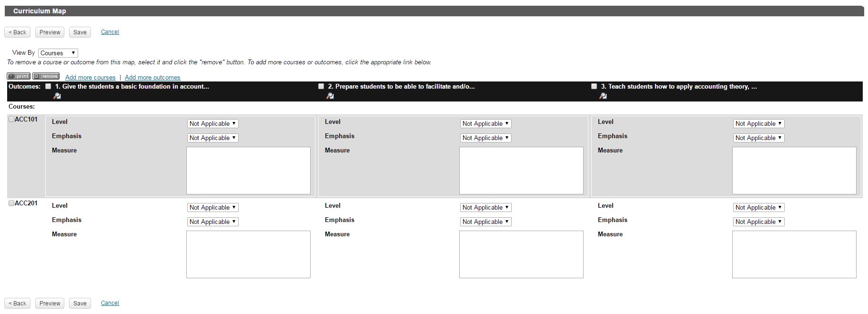Click outcome 1 title Give the students
The image size is (868, 314).
[x=132, y=86]
